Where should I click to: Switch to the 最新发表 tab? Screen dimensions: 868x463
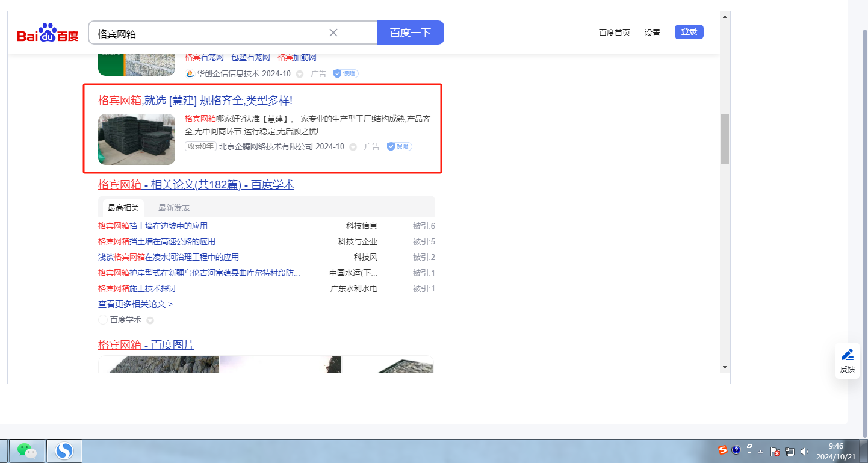[x=174, y=208]
